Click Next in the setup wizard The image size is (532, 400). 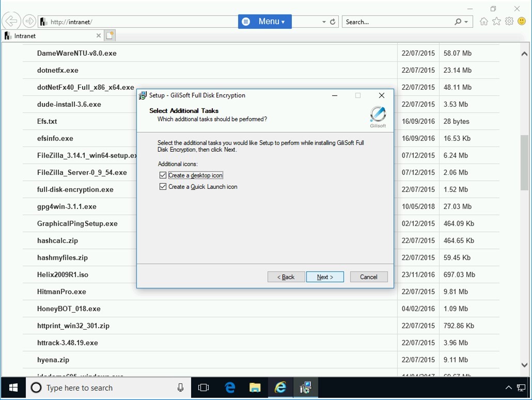(x=325, y=277)
